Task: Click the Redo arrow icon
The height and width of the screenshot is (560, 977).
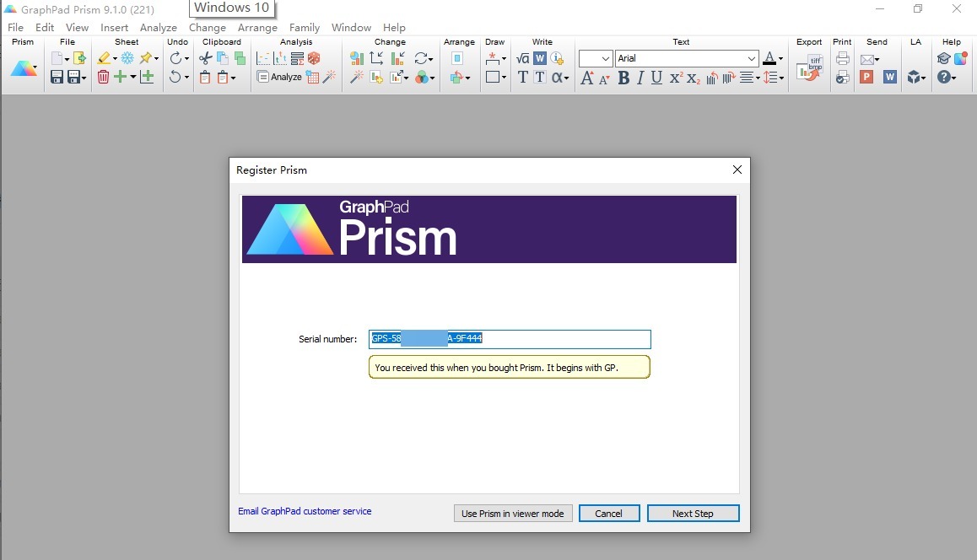Action: 175,58
